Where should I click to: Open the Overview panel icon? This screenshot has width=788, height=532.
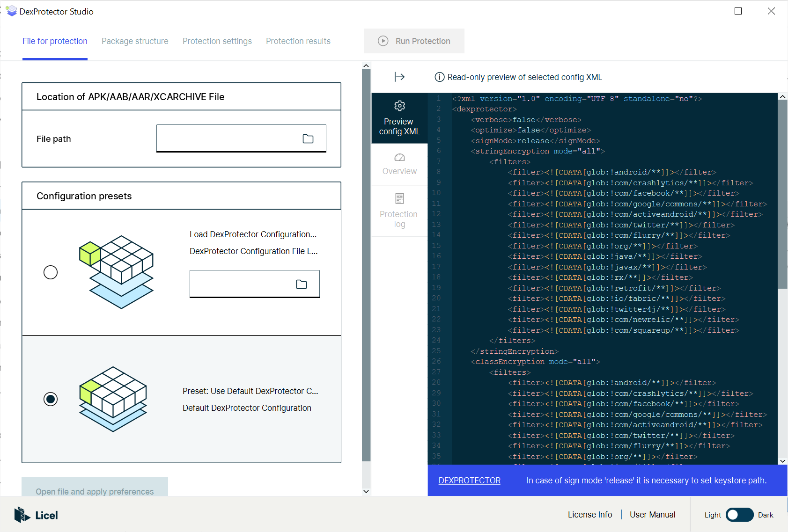(x=399, y=158)
